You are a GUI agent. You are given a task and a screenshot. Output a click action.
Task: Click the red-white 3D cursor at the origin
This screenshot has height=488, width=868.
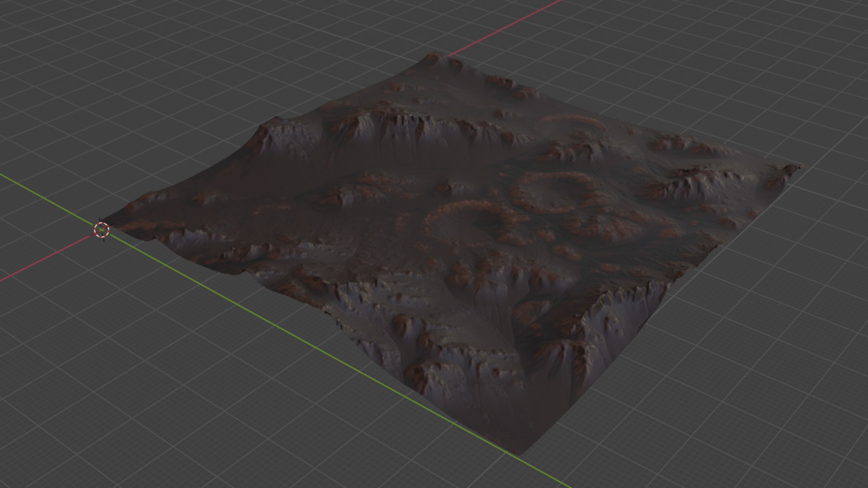coord(102,230)
